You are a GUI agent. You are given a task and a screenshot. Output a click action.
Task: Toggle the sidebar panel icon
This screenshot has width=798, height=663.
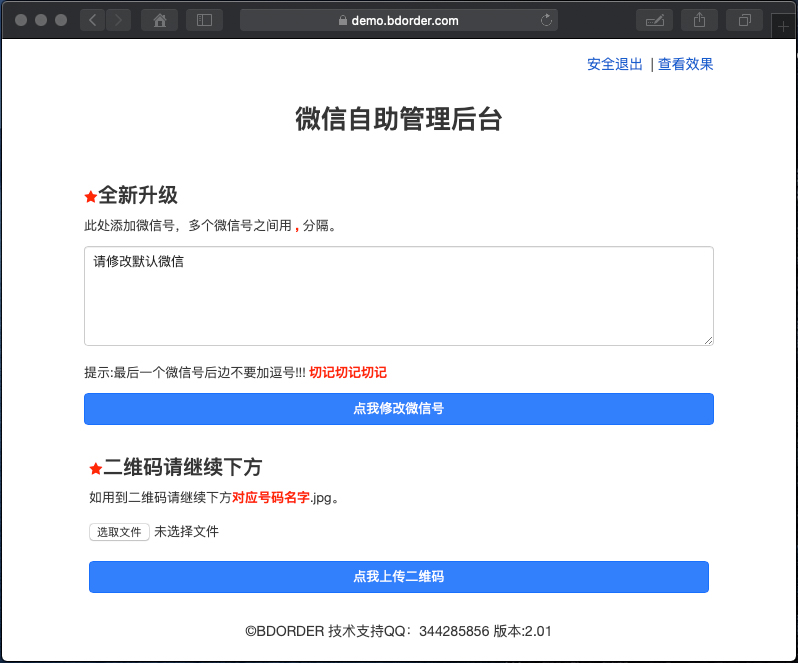point(204,20)
